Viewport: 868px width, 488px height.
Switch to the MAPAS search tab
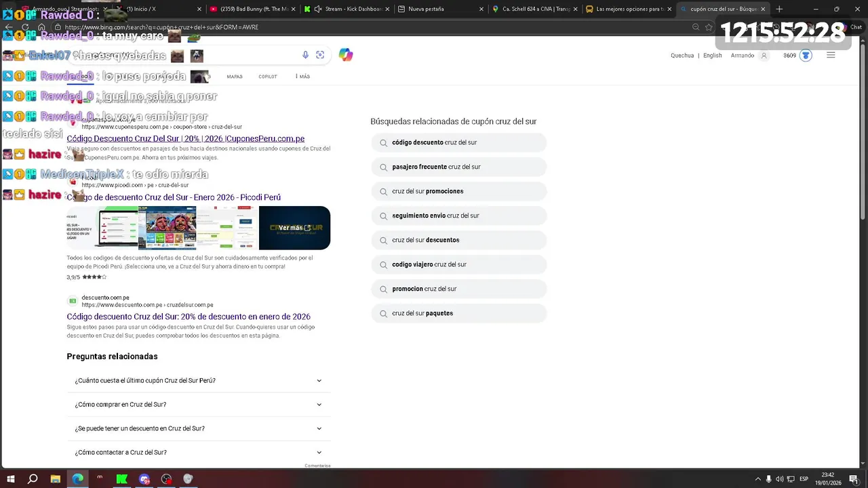point(235,77)
